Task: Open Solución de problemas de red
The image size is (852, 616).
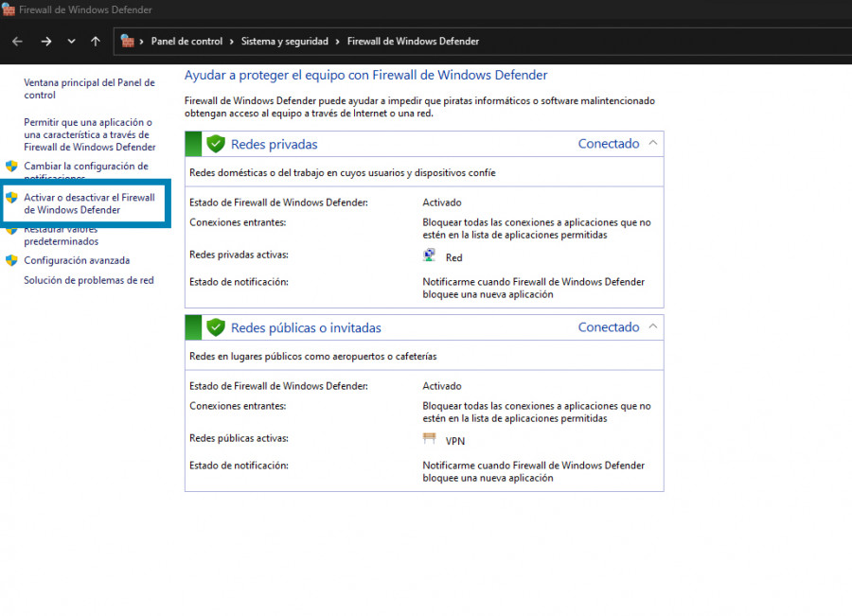Action: pyautogui.click(x=88, y=280)
